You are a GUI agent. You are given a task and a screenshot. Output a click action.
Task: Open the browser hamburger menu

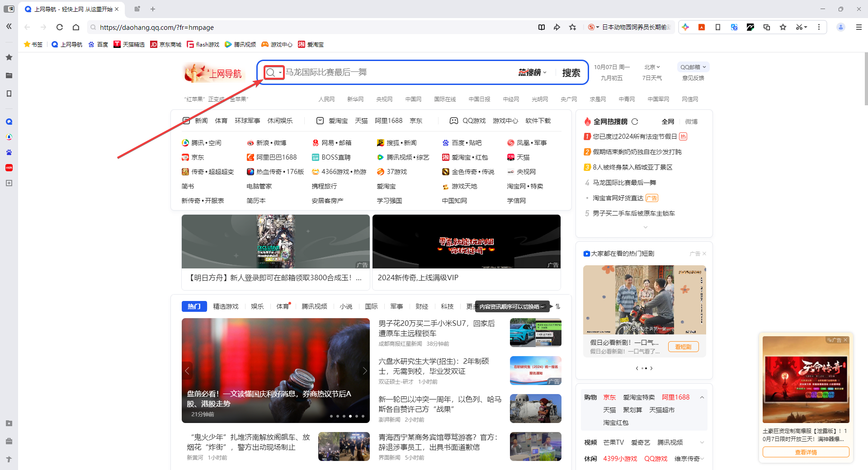pos(859,27)
